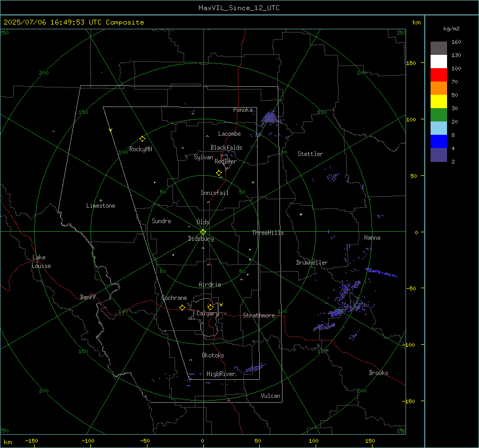Click the Vulcan label
479x448 pixels.
tap(270, 396)
